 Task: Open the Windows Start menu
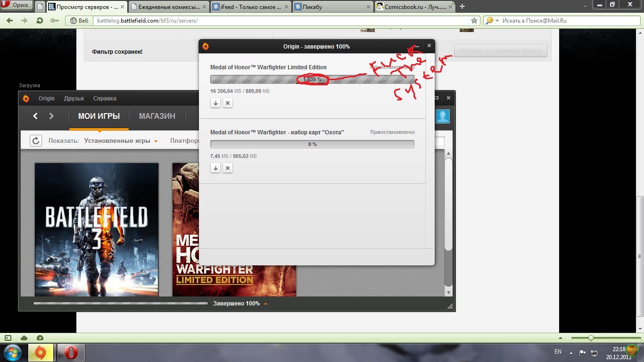click(12, 353)
